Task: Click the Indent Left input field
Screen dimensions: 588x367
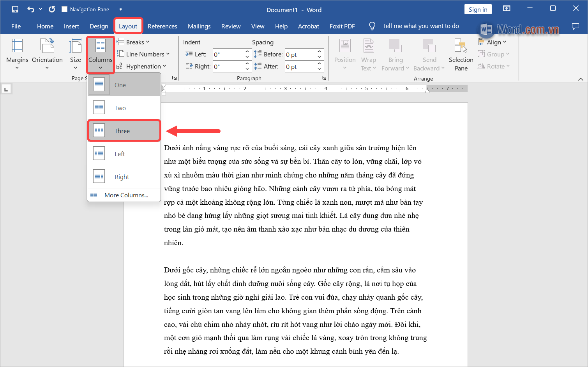Action: (x=228, y=54)
